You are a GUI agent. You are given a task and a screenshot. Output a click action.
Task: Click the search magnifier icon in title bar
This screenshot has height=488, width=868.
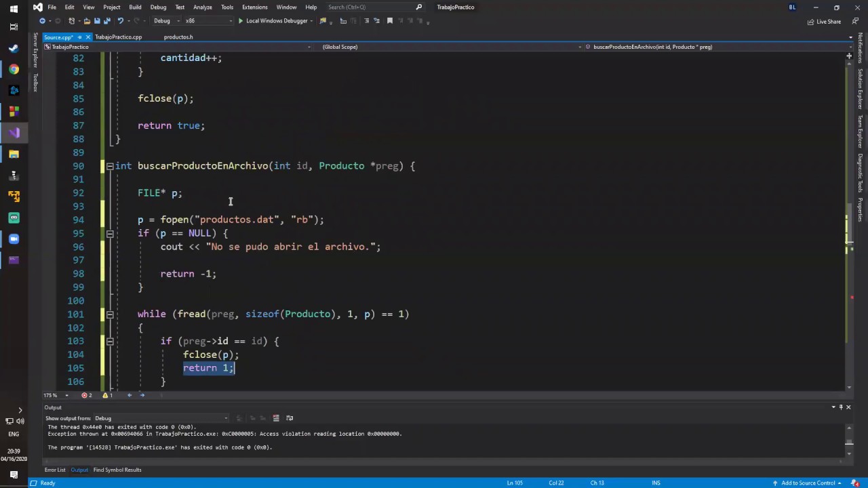point(418,7)
